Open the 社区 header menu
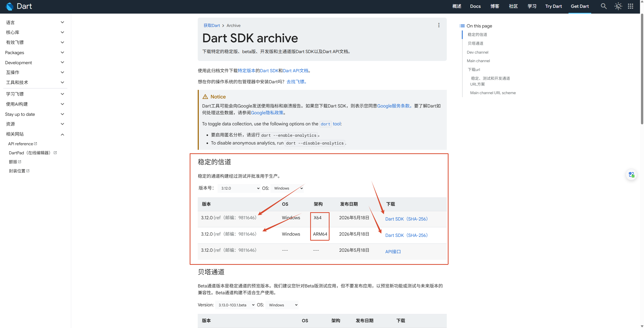Screen dimensions: 644x328 (513, 6)
